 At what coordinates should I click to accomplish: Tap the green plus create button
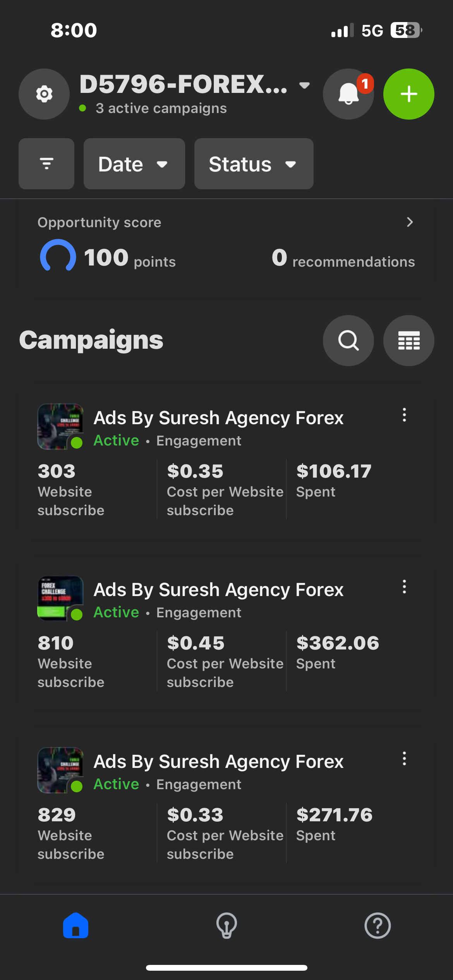pos(408,94)
